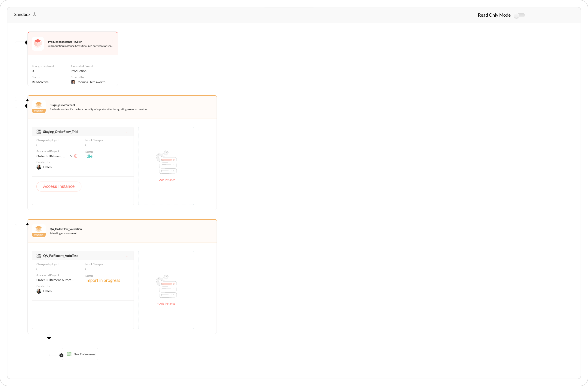Open QA_Fulfilment_AutoTest more options menu
588x386 pixels.
[128, 256]
